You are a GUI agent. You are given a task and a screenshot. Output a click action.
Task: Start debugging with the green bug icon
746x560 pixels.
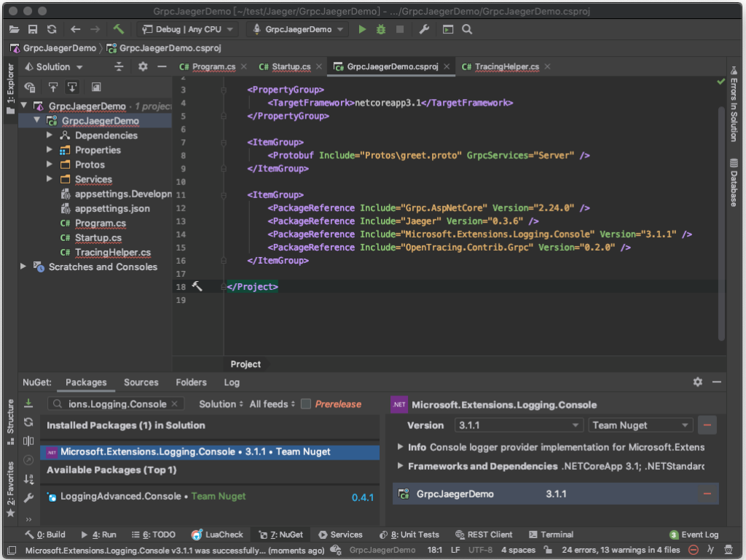pyautogui.click(x=381, y=29)
